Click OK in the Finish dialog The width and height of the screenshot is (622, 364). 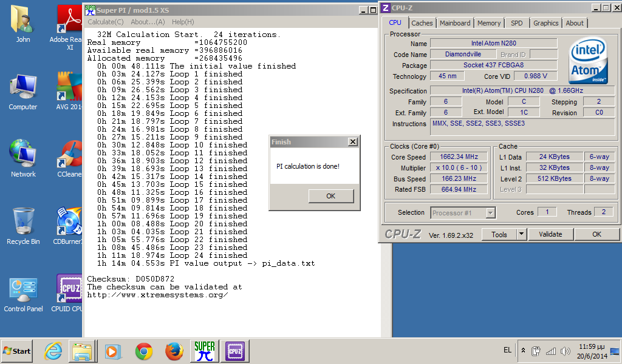pyautogui.click(x=331, y=196)
